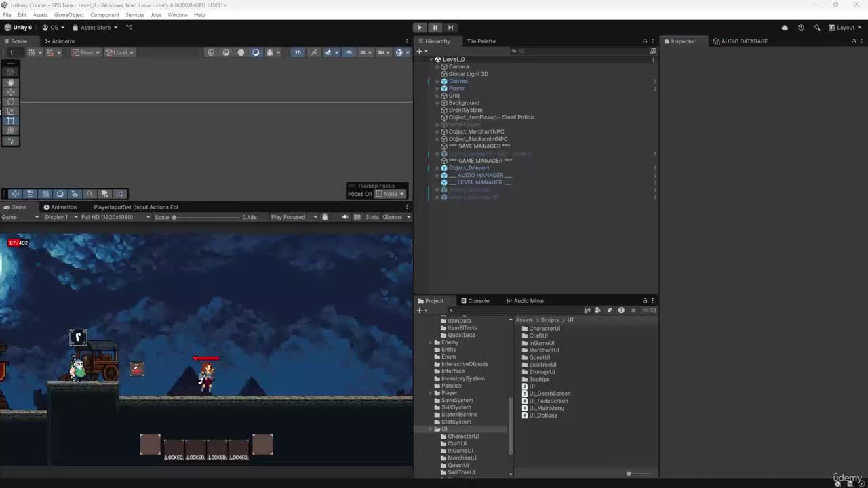Click the scene picker icon in Hierarchy search bar
The image size is (868, 488).
[653, 51]
